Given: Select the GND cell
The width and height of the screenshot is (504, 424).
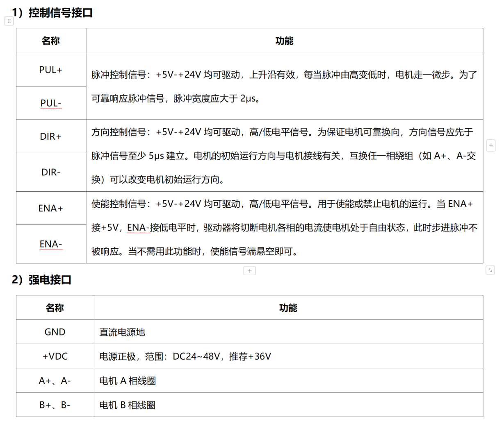Looking at the screenshot, I should [x=55, y=332].
